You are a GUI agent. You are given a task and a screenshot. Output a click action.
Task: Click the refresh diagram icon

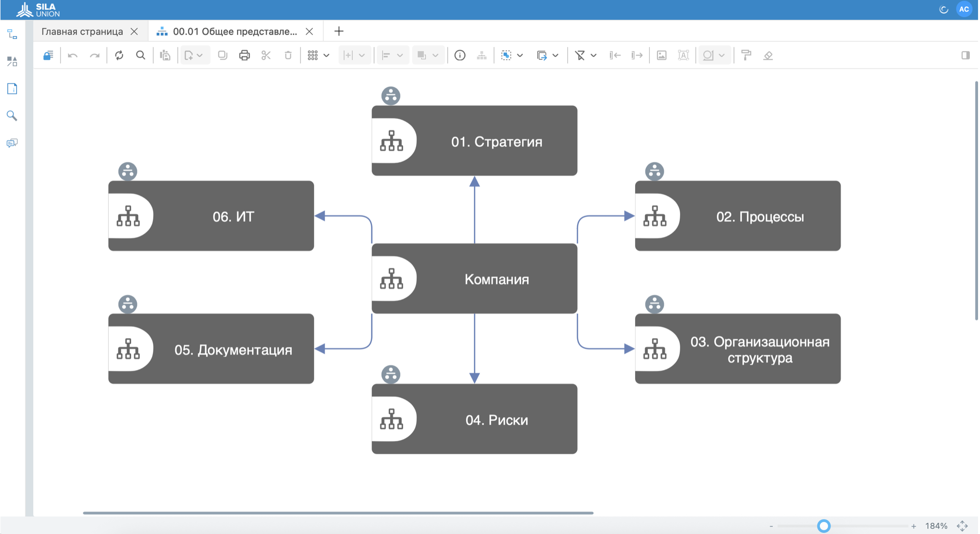[x=119, y=56]
